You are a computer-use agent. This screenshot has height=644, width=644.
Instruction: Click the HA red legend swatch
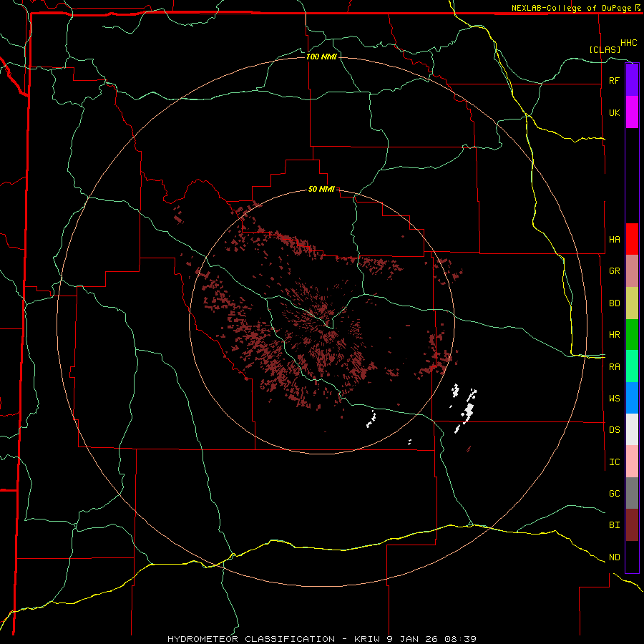point(632,239)
